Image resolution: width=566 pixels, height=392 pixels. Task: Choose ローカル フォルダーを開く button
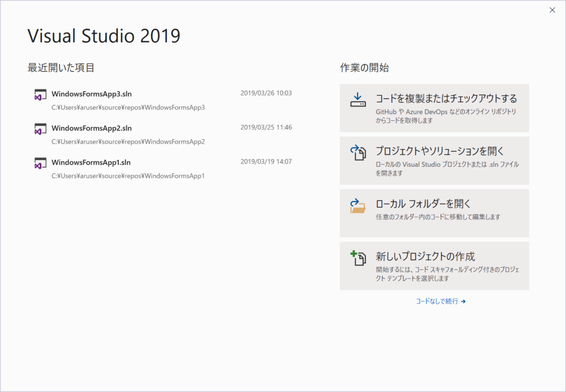434,214
